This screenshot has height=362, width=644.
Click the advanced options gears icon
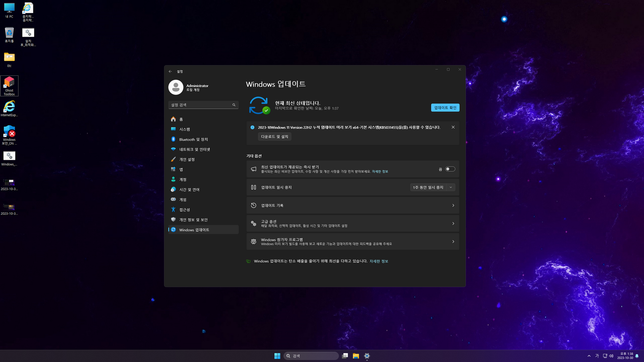[253, 224]
